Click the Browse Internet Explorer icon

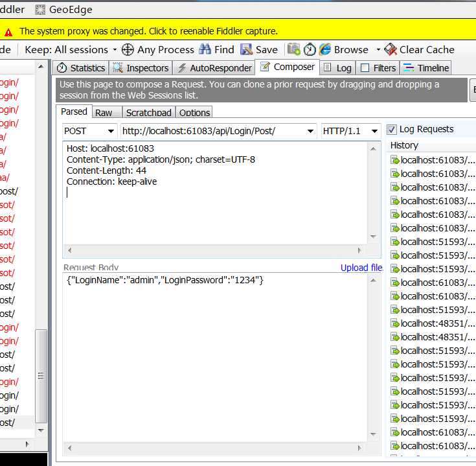325,49
